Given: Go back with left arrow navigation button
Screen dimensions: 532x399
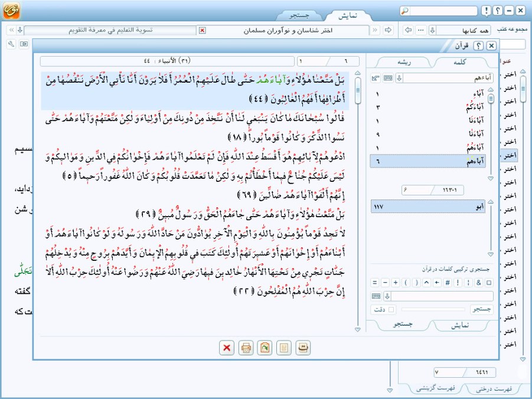Looking at the screenshot, I should pos(409,30).
